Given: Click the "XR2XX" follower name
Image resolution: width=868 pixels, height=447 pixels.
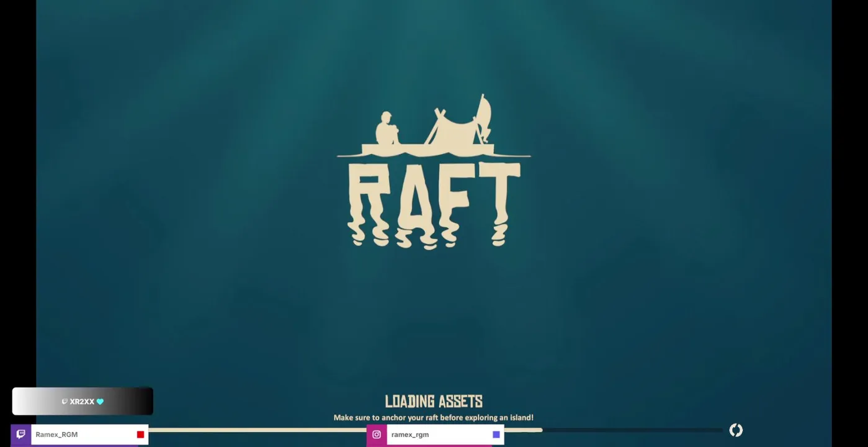Looking at the screenshot, I should (82, 402).
